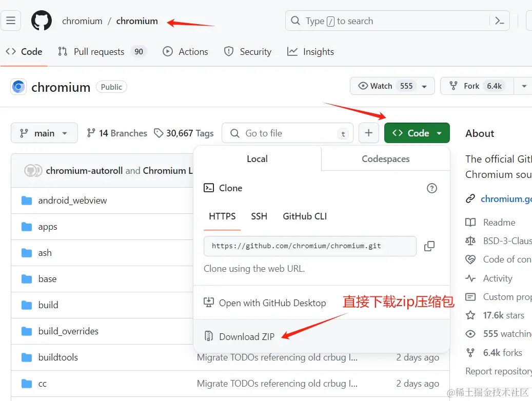The height and width of the screenshot is (401, 532).
Task: View the 30,667 Tags link
Action: 184,133
